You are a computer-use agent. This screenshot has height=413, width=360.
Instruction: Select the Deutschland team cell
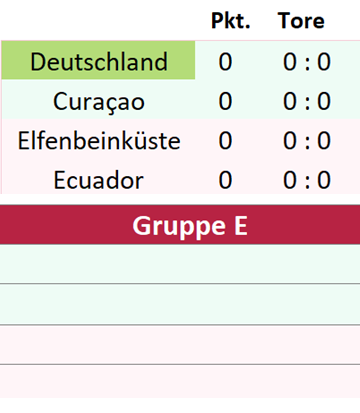(98, 60)
